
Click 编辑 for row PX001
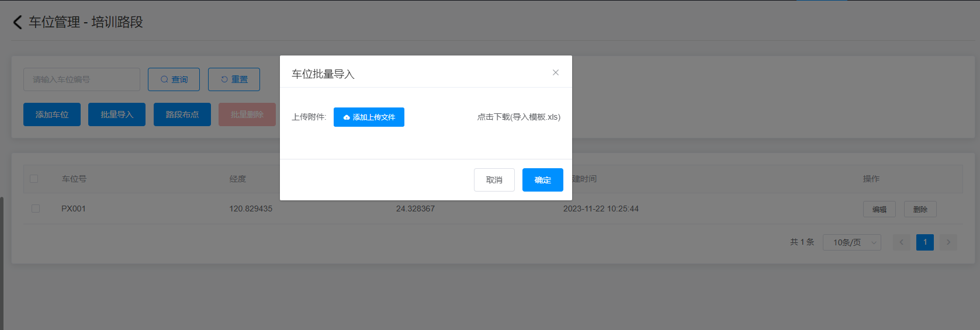[x=879, y=209]
